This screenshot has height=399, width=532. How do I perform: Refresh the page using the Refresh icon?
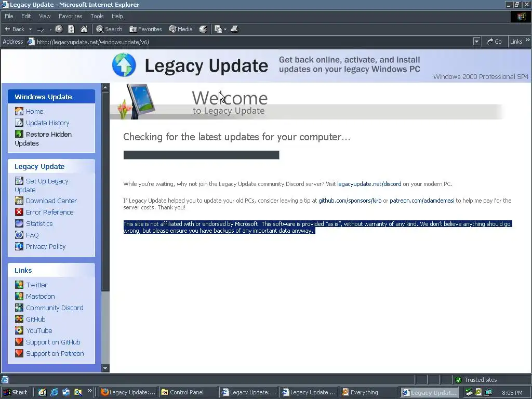tap(71, 29)
